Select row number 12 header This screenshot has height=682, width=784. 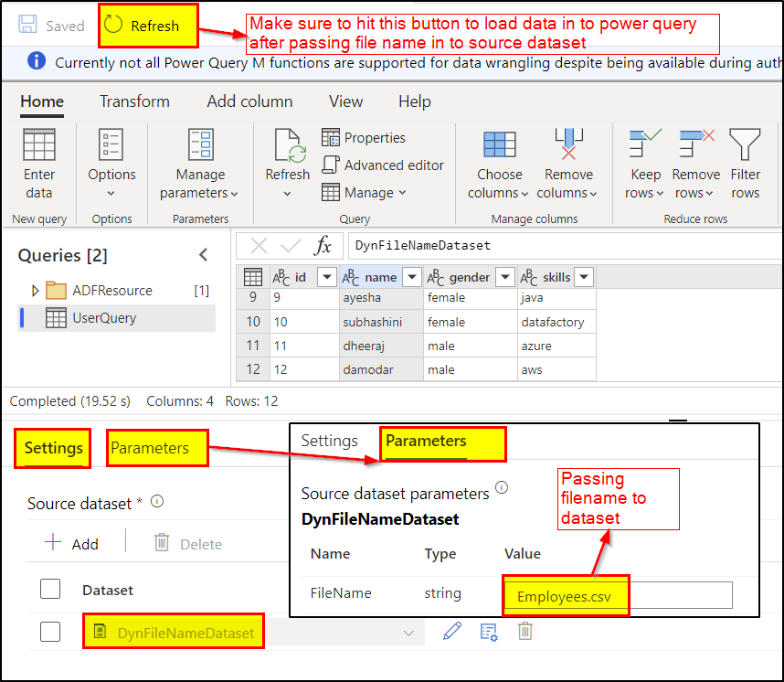252,369
